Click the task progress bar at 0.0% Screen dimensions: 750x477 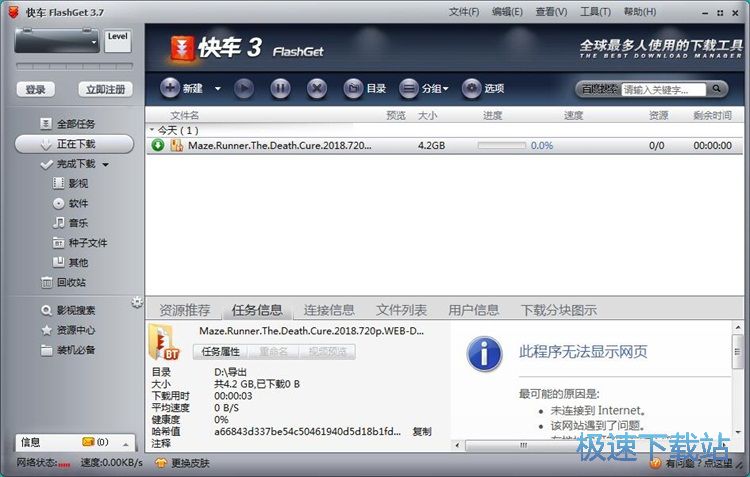click(x=502, y=145)
